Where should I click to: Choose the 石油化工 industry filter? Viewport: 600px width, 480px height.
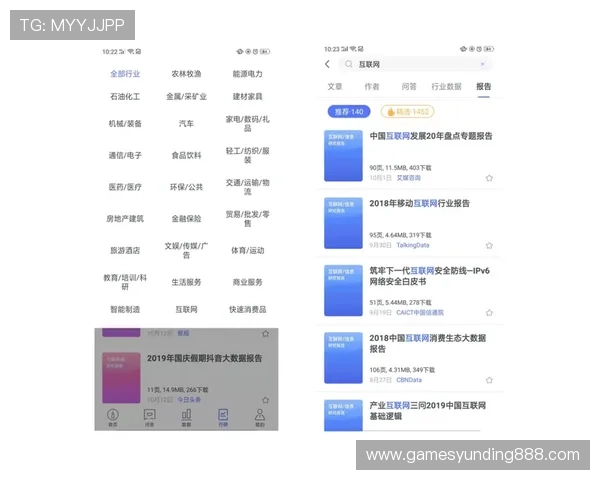(x=125, y=96)
